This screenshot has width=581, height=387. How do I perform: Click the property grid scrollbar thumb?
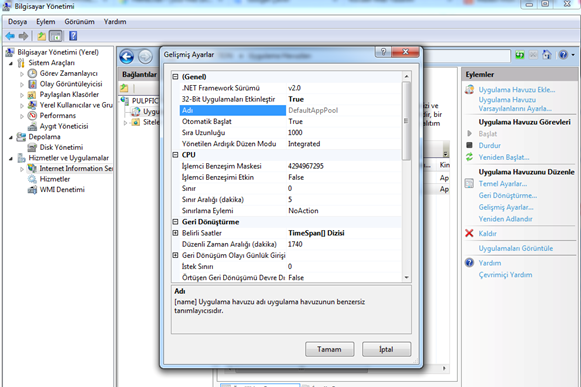406,121
